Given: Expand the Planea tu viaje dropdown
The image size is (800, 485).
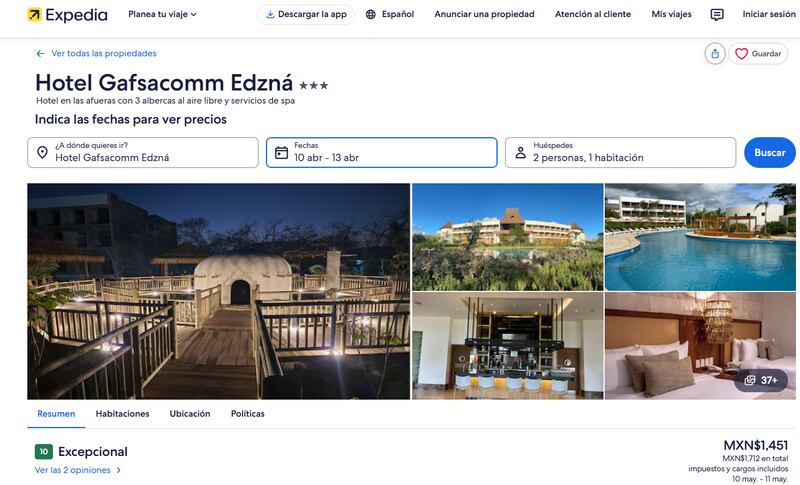Looking at the screenshot, I should tap(162, 14).
